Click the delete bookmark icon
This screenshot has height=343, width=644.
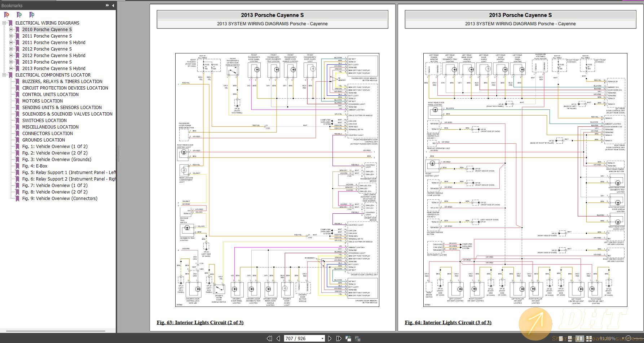click(6, 15)
